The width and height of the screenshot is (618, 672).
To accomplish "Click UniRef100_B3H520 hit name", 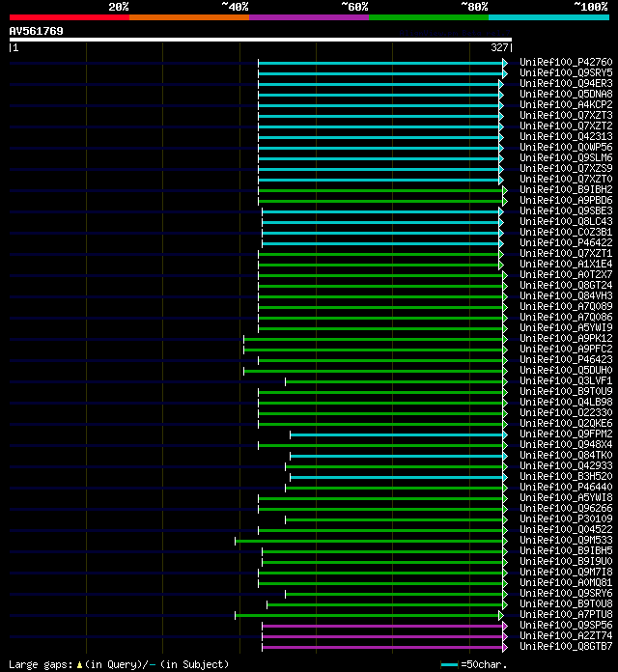I will coord(566,477).
